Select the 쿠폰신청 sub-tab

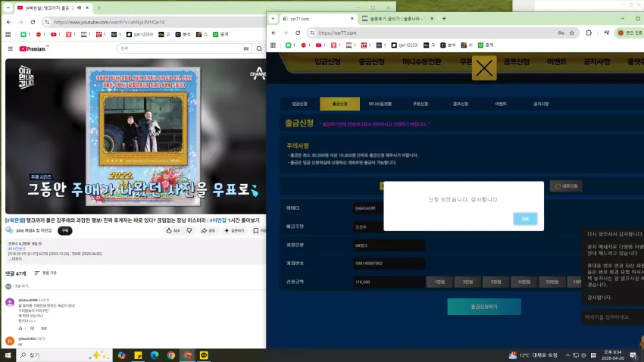pyautogui.click(x=420, y=104)
